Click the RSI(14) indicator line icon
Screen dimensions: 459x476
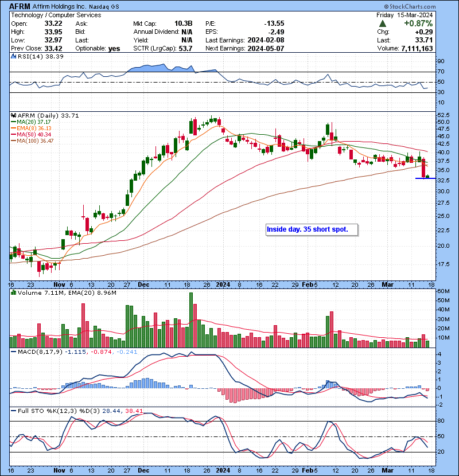[x=13, y=56]
